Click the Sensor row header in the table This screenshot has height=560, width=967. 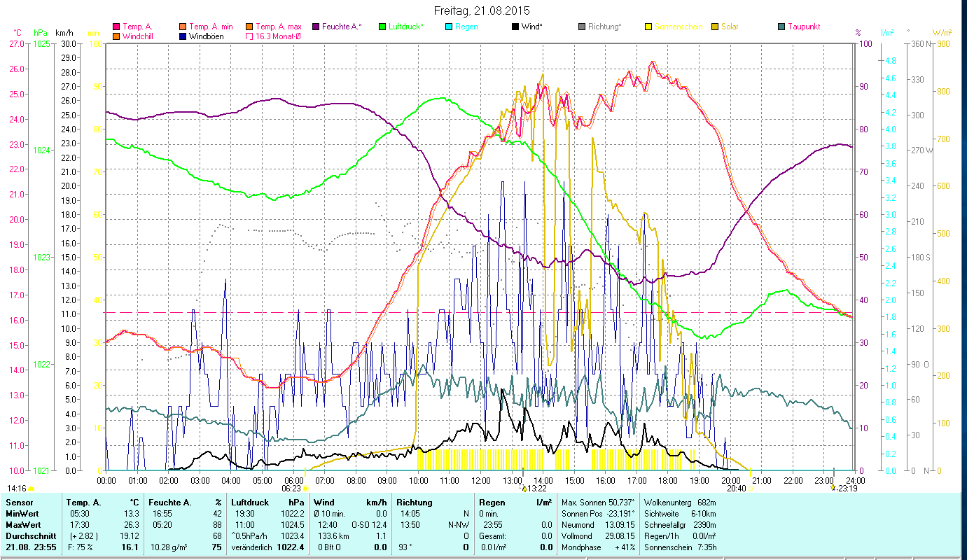coord(19,503)
